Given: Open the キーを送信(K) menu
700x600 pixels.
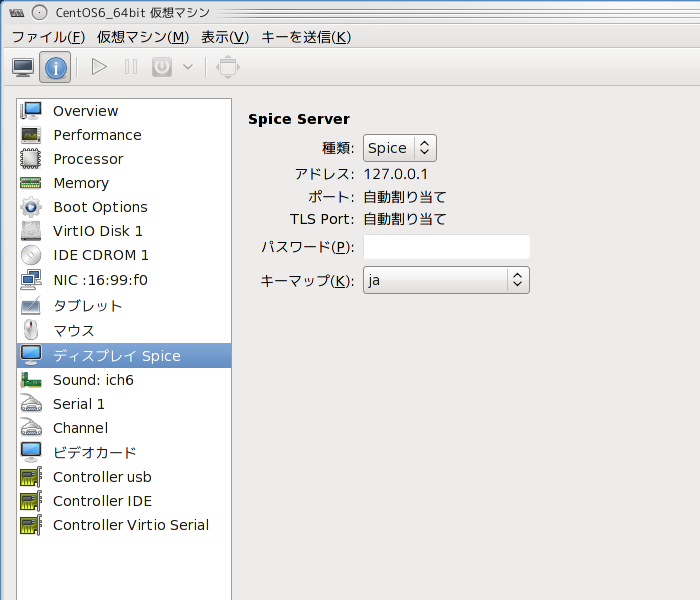Looking at the screenshot, I should click(306, 37).
